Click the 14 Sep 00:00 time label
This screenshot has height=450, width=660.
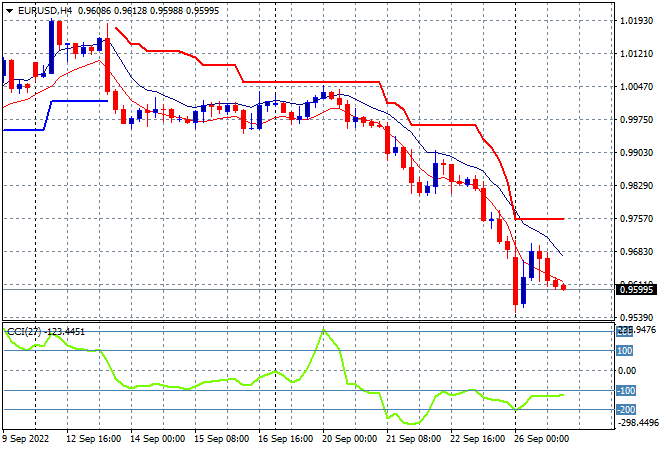point(157,439)
